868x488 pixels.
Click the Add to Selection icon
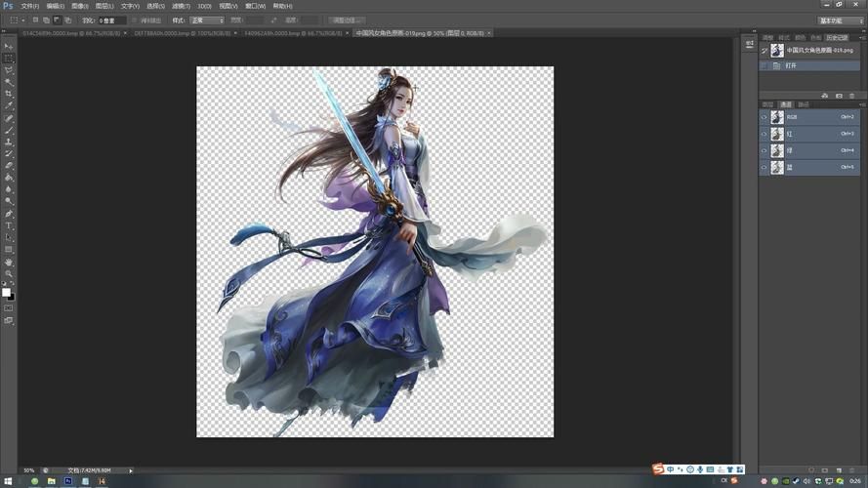(46, 20)
